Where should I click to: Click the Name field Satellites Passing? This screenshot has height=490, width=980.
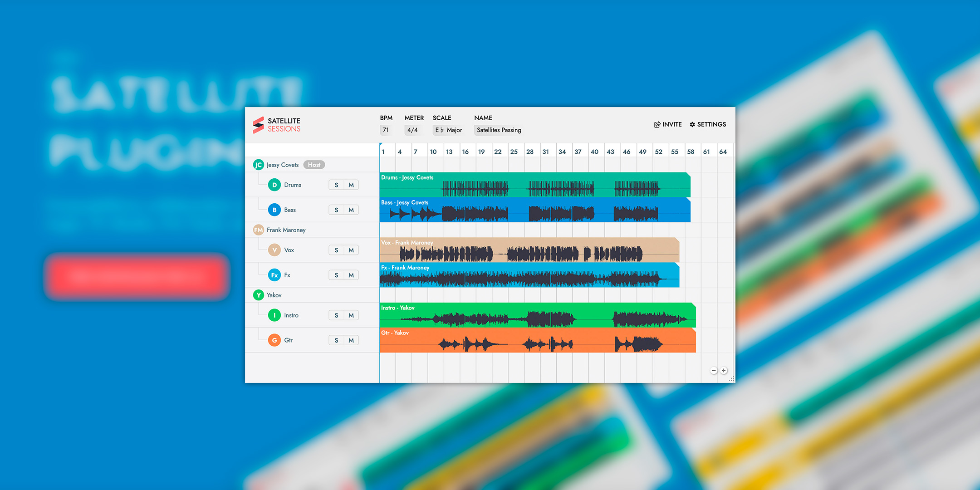(x=499, y=130)
